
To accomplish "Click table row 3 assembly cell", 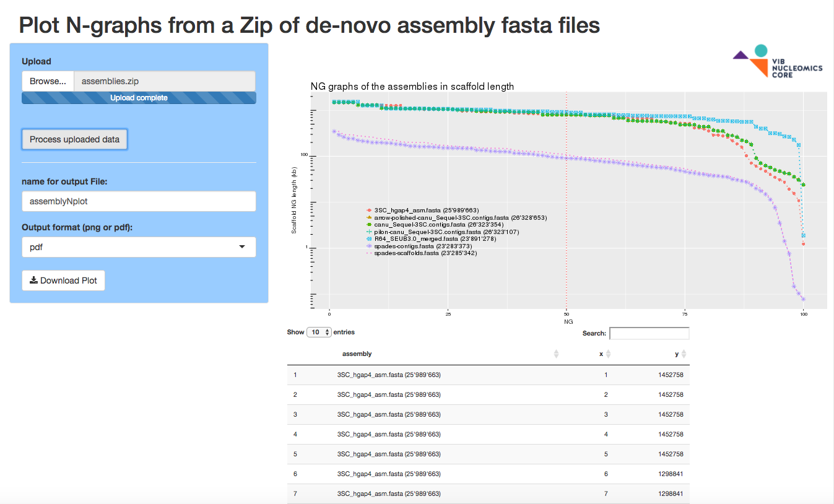I will pyautogui.click(x=388, y=414).
